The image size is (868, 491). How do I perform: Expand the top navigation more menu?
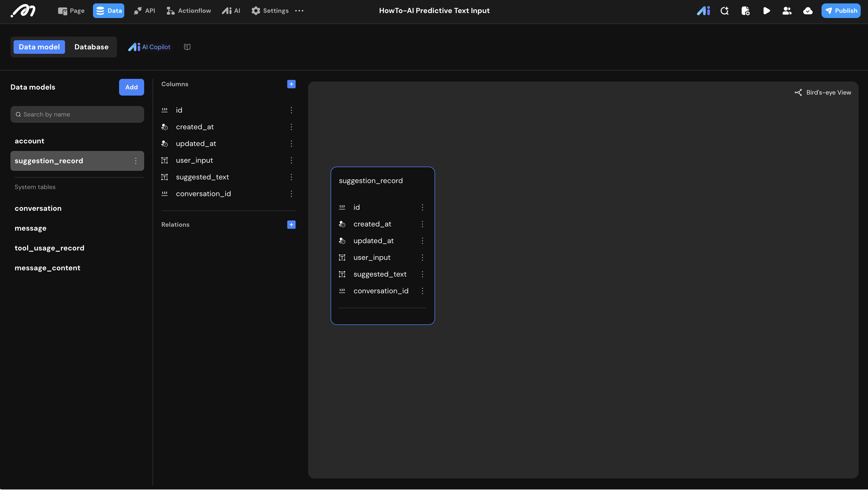299,11
